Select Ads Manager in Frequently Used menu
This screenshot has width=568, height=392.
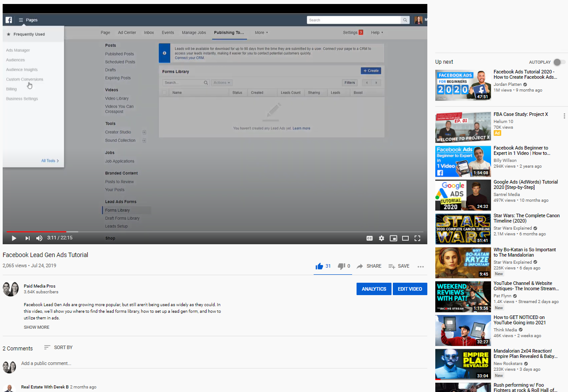pyautogui.click(x=18, y=50)
